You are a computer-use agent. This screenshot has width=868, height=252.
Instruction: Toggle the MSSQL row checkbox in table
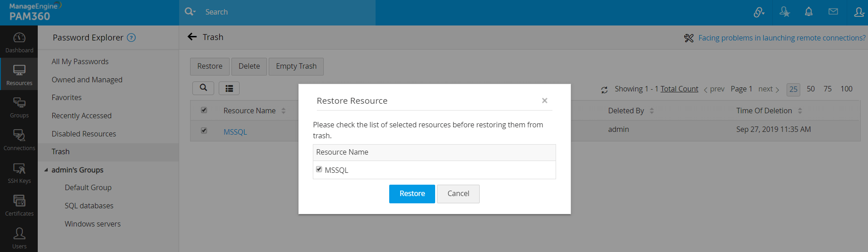(204, 131)
